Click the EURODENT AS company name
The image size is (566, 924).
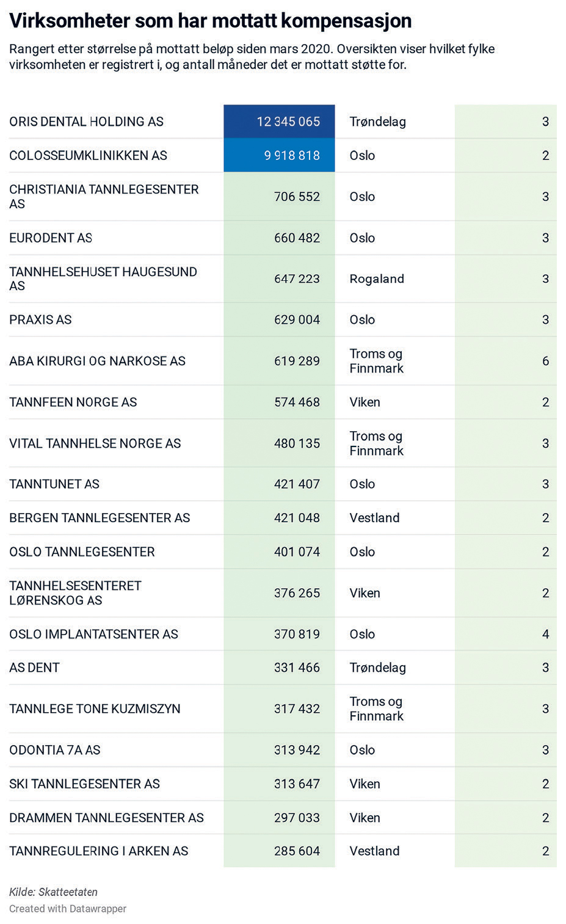pos(51,238)
